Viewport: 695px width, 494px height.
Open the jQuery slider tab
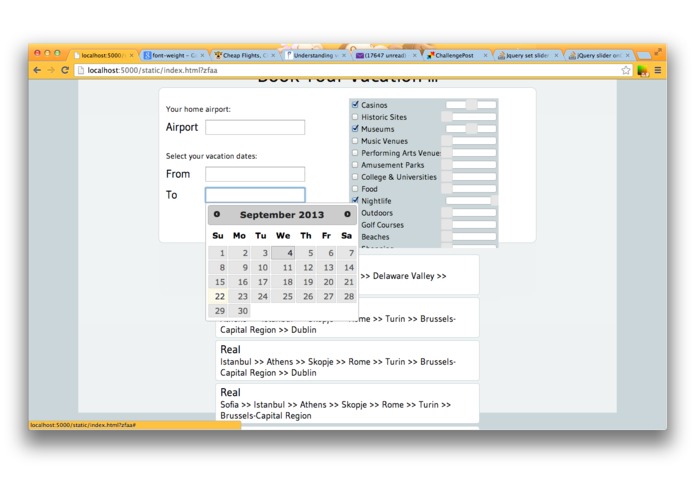[597, 55]
